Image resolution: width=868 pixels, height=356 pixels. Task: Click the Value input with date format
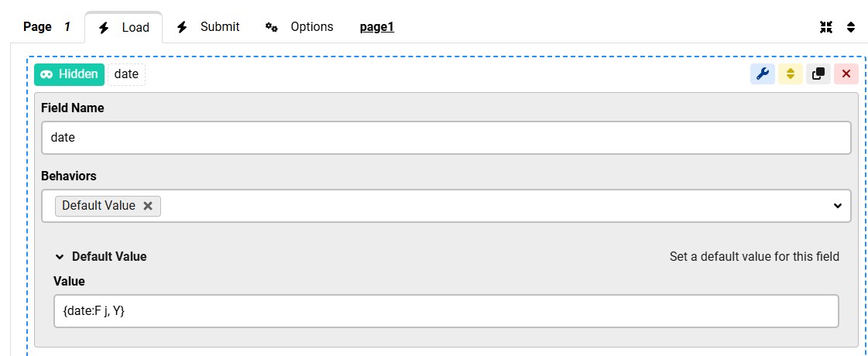click(445, 311)
